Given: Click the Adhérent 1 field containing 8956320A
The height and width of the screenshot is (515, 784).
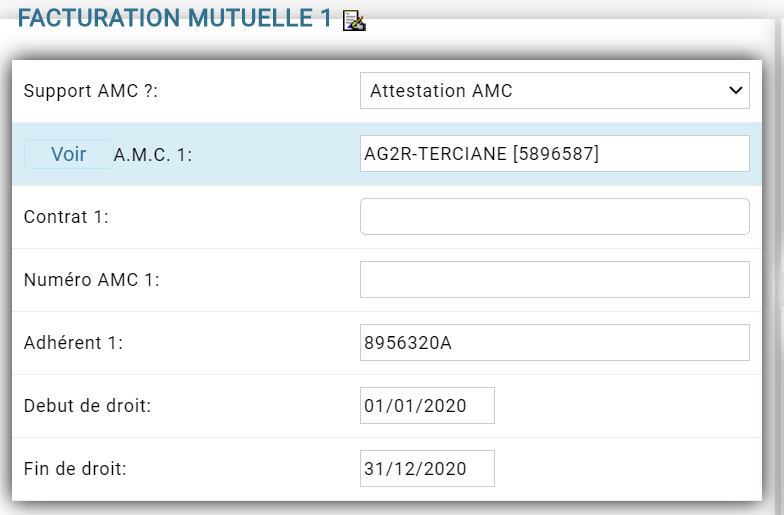Looking at the screenshot, I should coord(554,342).
